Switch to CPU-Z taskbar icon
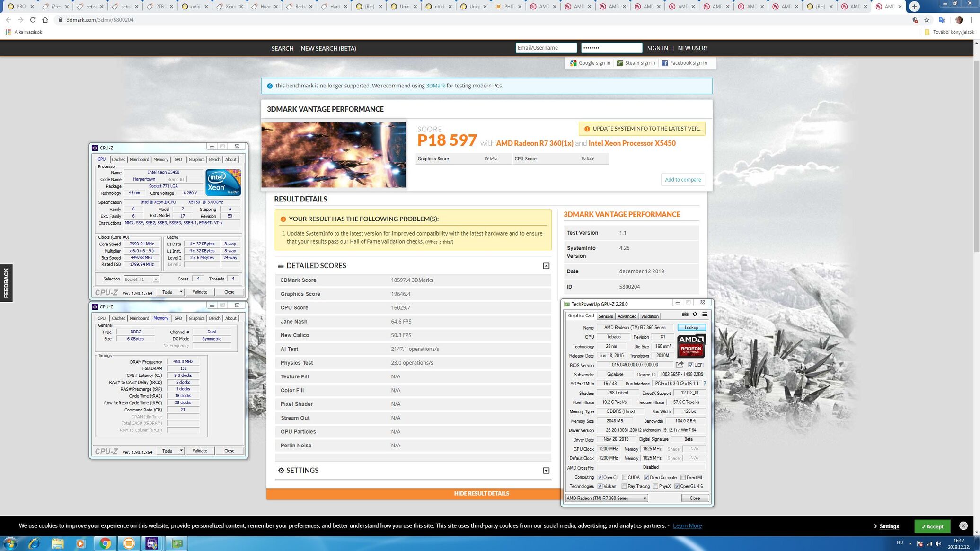Image resolution: width=980 pixels, height=551 pixels. (x=151, y=543)
